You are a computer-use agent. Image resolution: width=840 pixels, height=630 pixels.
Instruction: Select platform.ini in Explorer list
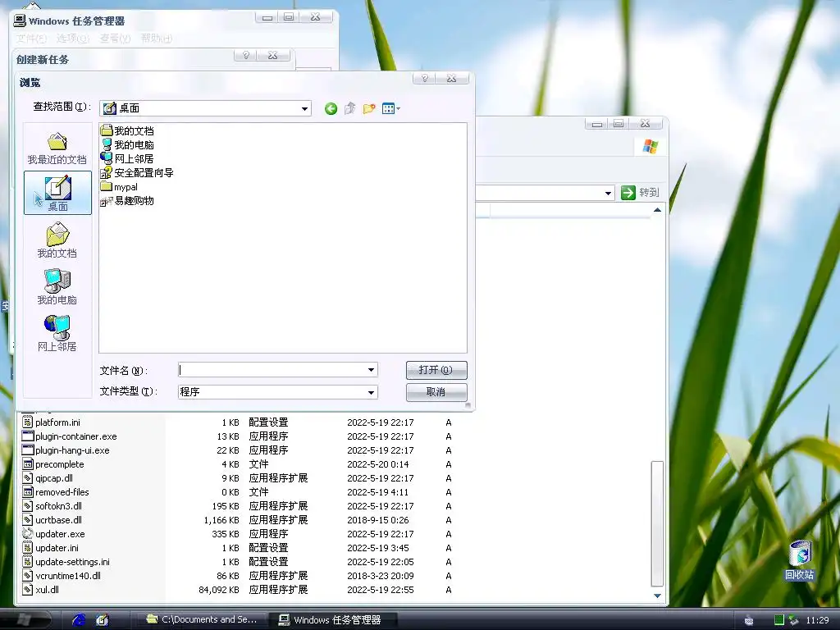pyautogui.click(x=52, y=422)
